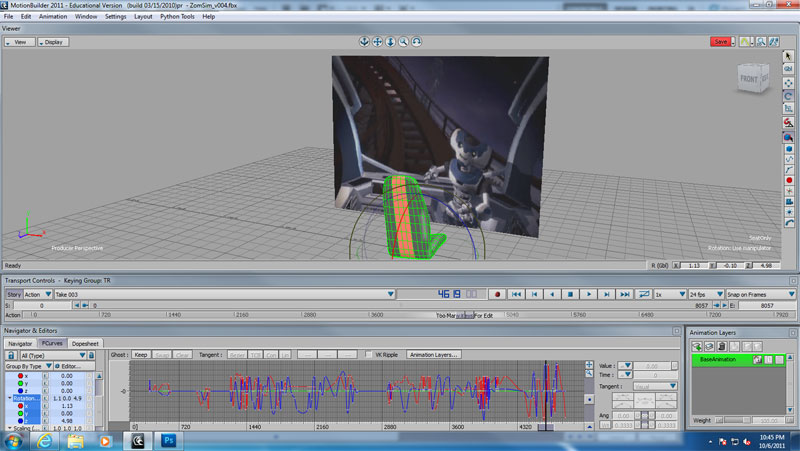Click the lock icon left of All (Type)

pos(11,355)
